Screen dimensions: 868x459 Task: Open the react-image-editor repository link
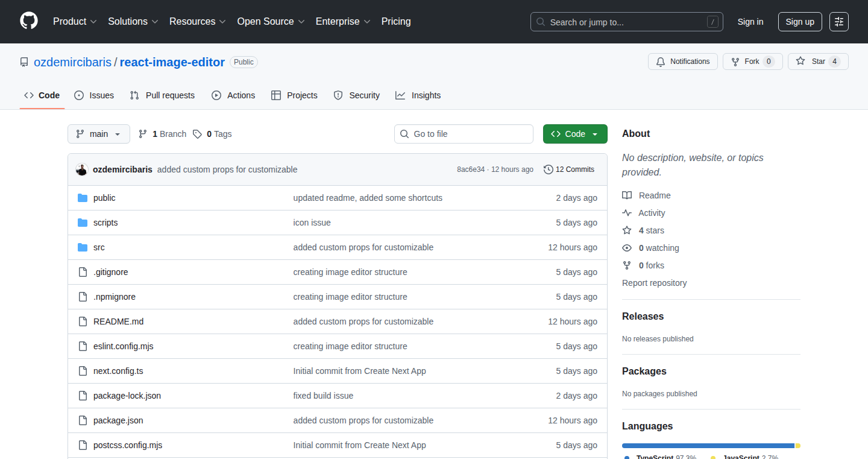[x=172, y=62]
